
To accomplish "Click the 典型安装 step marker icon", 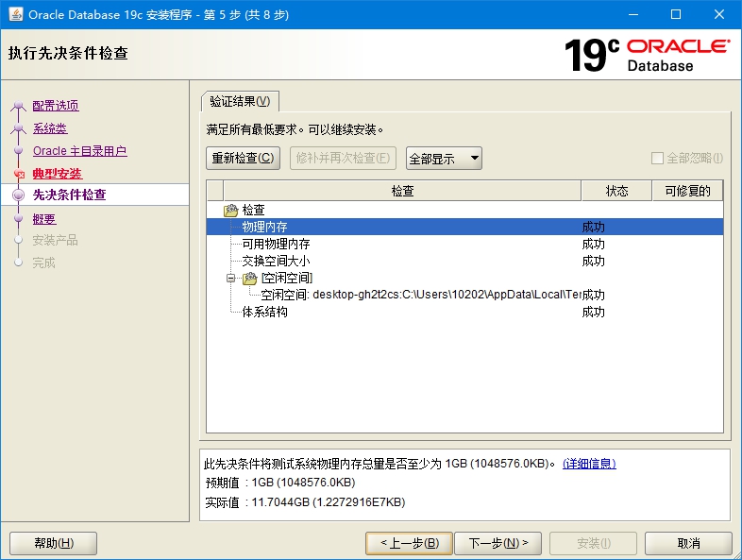I will pos(18,175).
